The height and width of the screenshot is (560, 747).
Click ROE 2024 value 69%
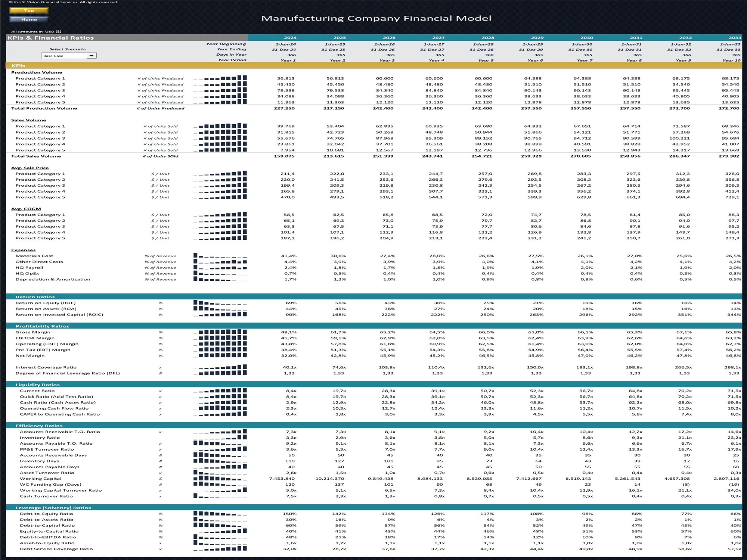pos(291,303)
